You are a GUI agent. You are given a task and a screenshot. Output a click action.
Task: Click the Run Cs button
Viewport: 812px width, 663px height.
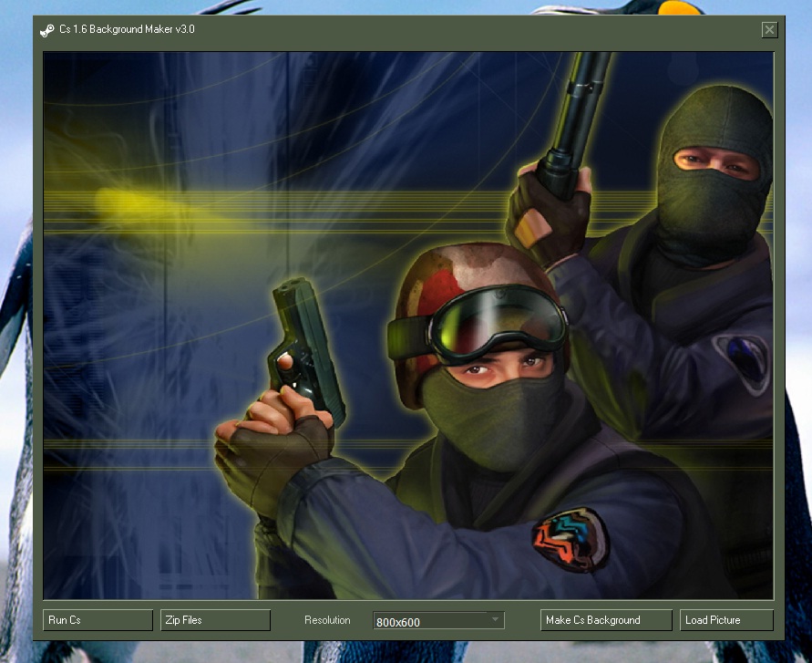(98, 620)
